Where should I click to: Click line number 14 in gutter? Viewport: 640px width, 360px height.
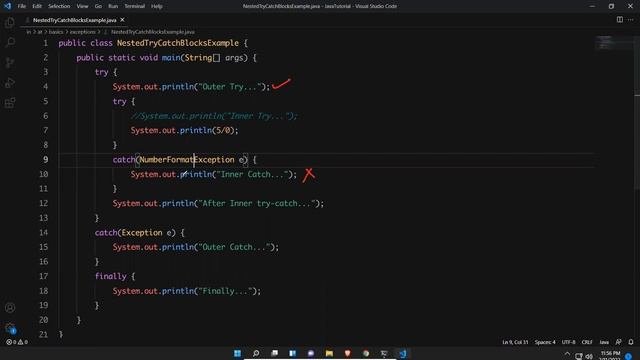[44, 233]
